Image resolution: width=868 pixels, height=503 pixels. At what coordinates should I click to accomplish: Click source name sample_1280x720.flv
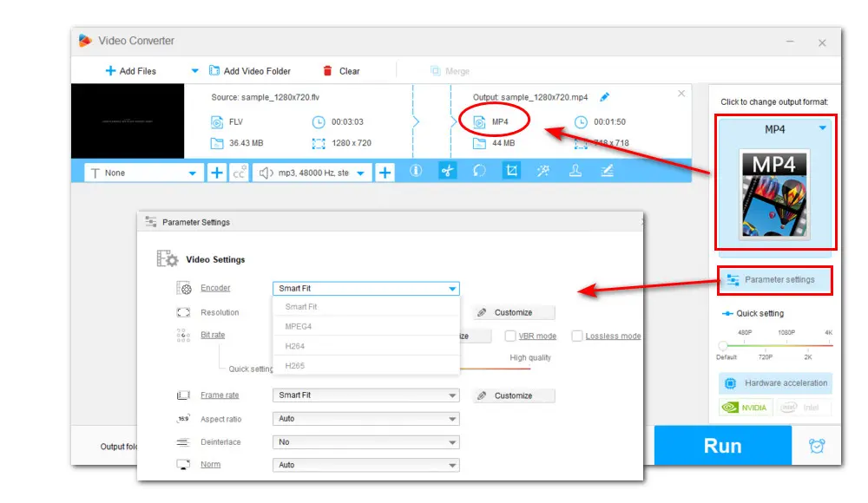(x=280, y=97)
